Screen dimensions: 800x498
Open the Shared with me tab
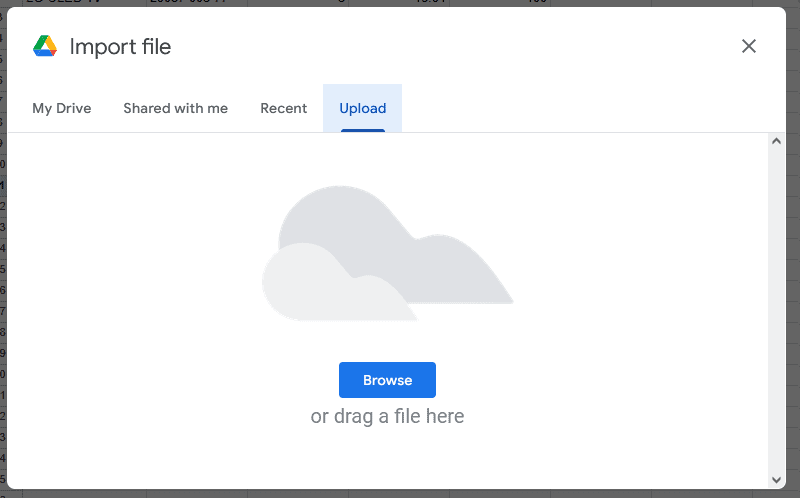tap(176, 108)
